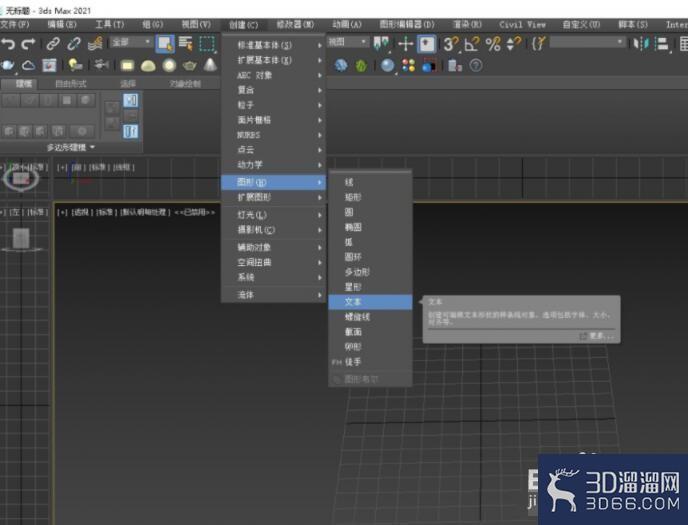Select the Unlink broken-chain icon
688x525 pixels.
point(74,44)
